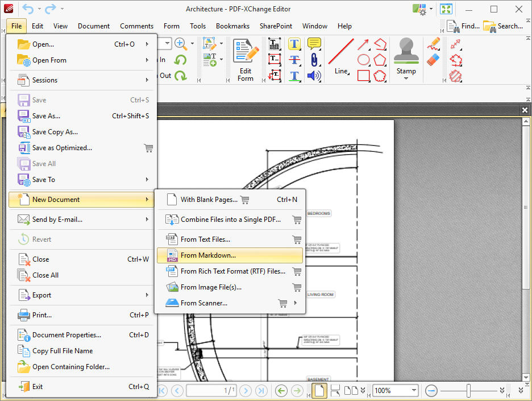Image resolution: width=532 pixels, height=401 pixels.
Task: Expand the Export submenu
Action: click(x=81, y=295)
